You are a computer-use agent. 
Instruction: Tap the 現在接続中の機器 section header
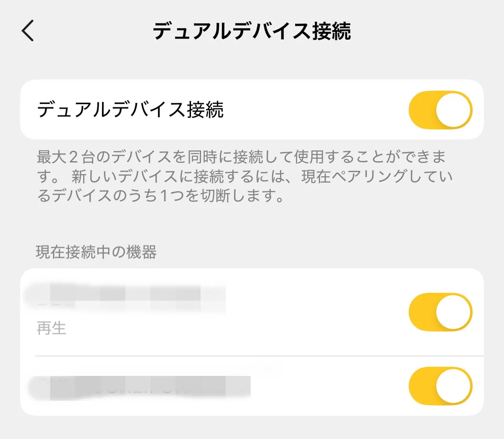96,252
